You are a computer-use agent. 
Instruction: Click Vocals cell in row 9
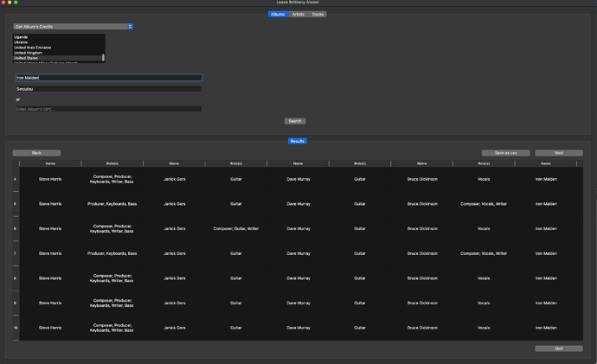click(484, 303)
